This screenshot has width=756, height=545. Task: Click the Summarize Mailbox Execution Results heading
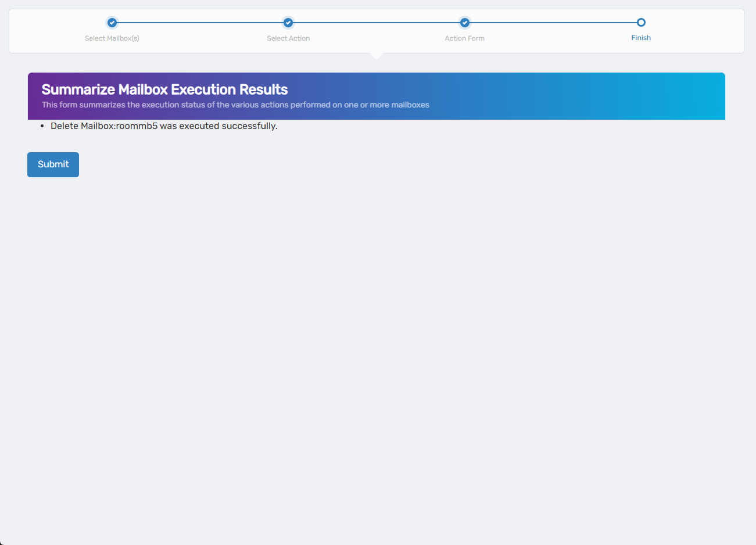pyautogui.click(x=164, y=89)
